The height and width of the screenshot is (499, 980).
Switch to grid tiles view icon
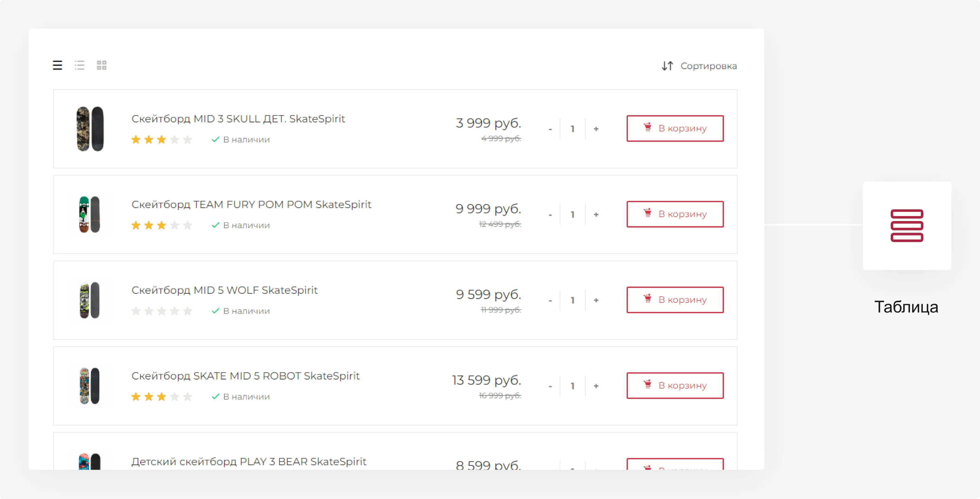[x=102, y=65]
